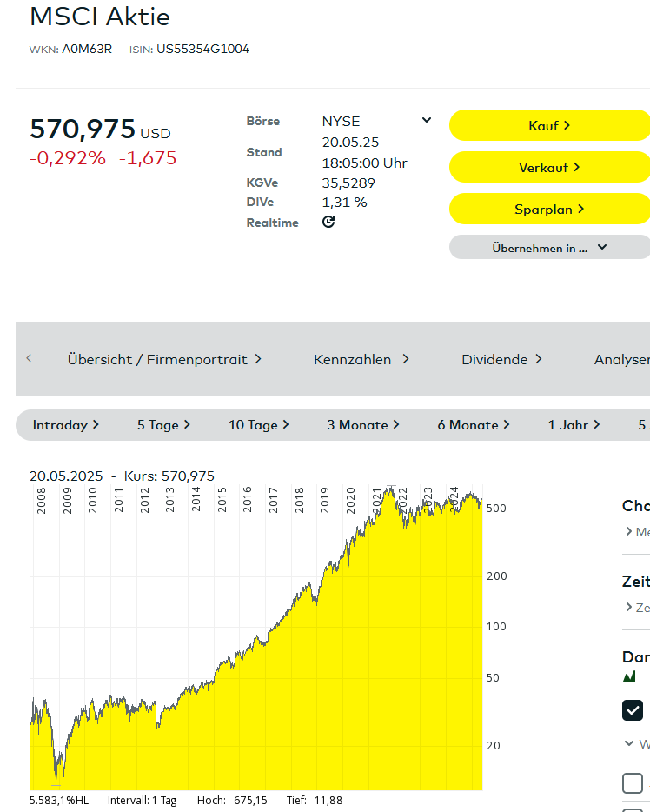Click the ISIN value US55354G1004
The height and width of the screenshot is (812, 650).
(x=202, y=50)
